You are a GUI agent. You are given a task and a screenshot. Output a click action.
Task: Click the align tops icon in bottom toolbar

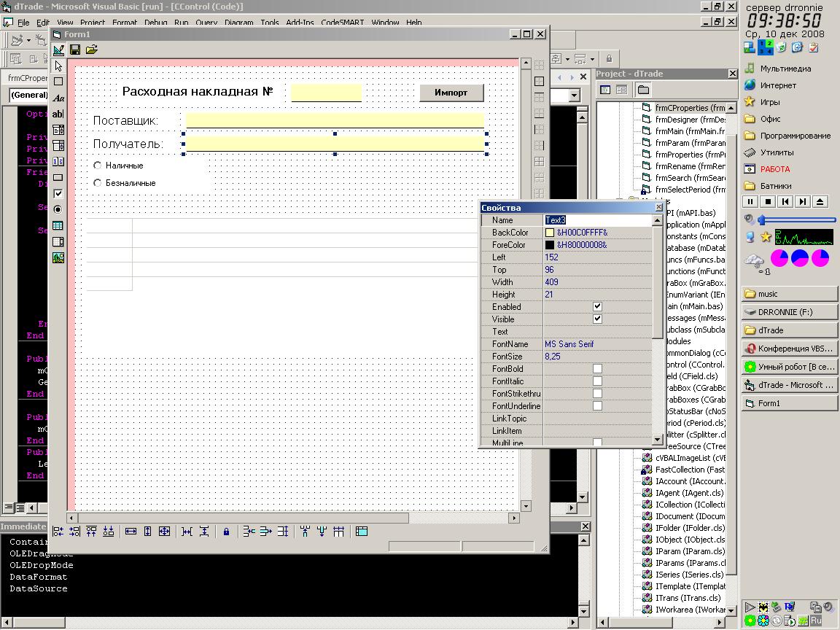tap(92, 532)
